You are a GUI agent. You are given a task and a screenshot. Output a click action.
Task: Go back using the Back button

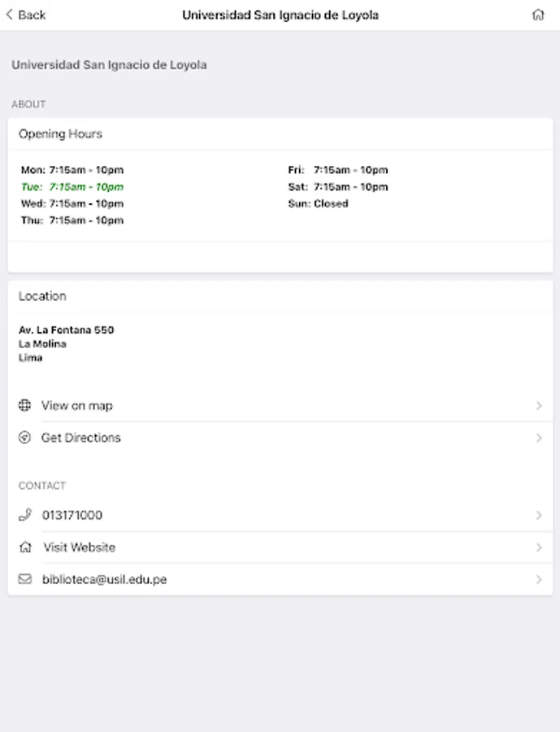coord(26,15)
